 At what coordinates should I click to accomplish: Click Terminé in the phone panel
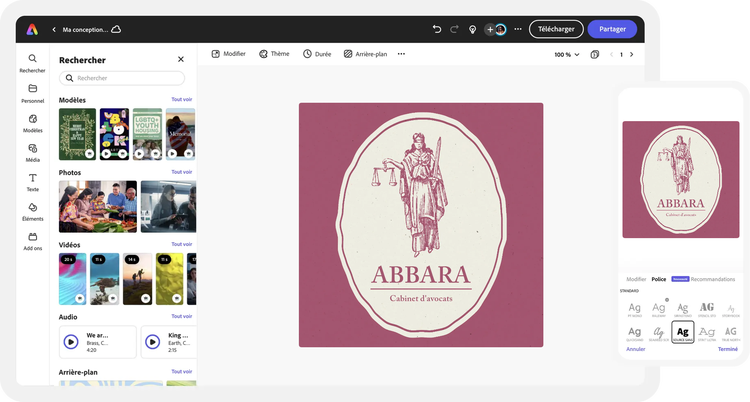[728, 349]
